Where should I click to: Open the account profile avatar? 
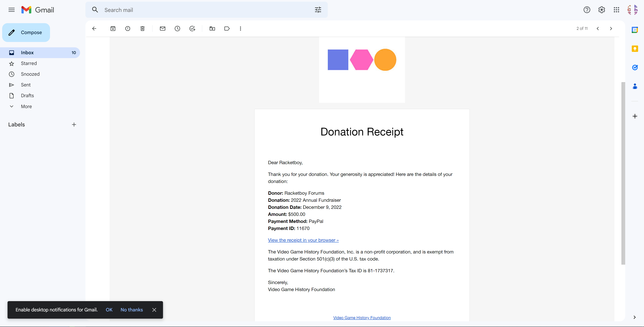point(632,10)
